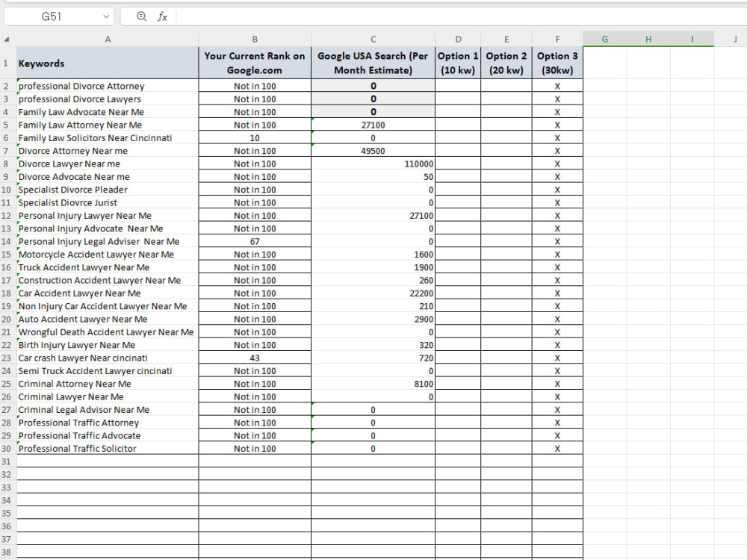Select 'Personal Injury Legal Adviser Near Me' cell
Image resolution: width=747 pixels, height=560 pixels.
tap(108, 241)
